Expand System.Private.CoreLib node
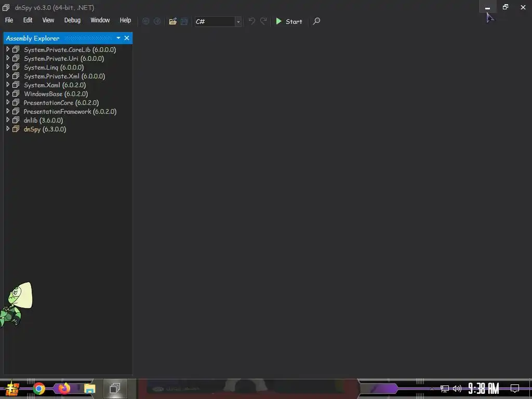Image resolution: width=532 pixels, height=399 pixels. (x=8, y=49)
